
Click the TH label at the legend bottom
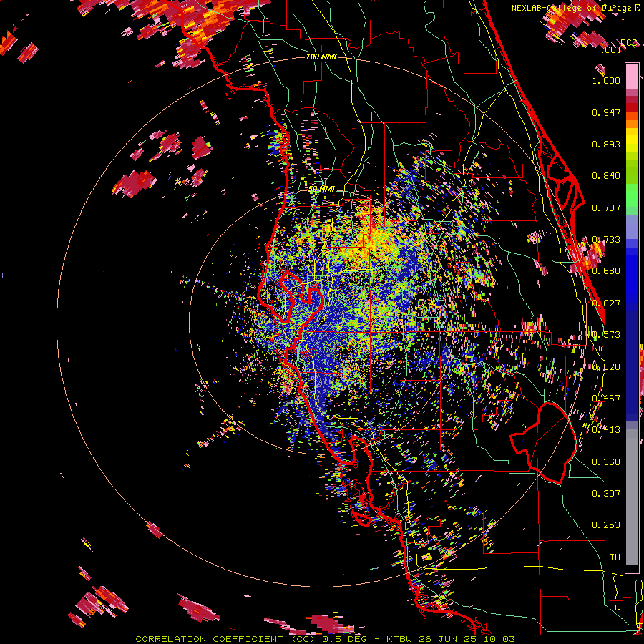click(615, 557)
